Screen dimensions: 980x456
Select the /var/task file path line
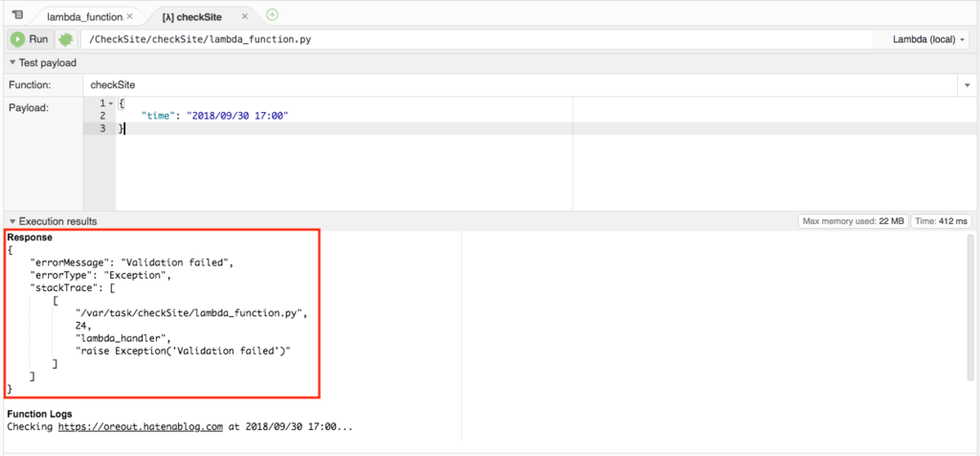[191, 313]
